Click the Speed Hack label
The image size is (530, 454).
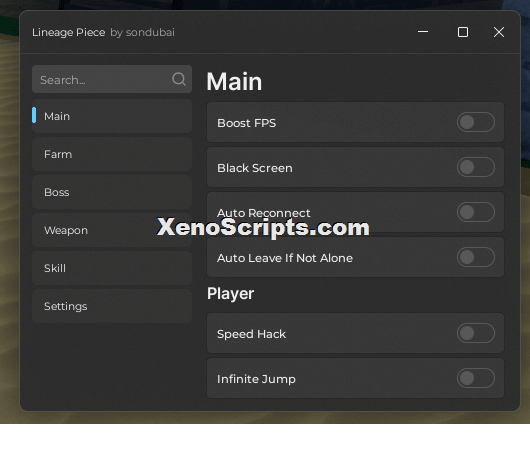[x=251, y=334]
